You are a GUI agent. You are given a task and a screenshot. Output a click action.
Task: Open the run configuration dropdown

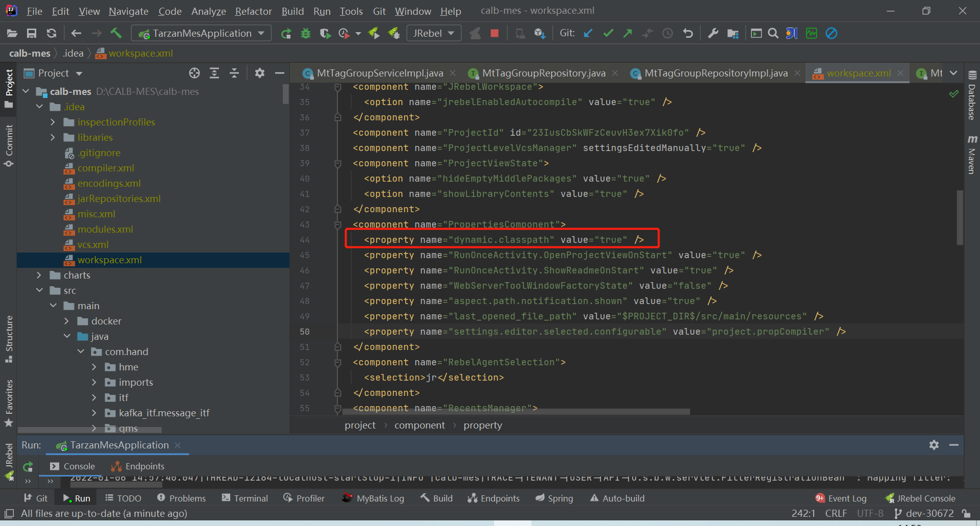pyautogui.click(x=201, y=34)
